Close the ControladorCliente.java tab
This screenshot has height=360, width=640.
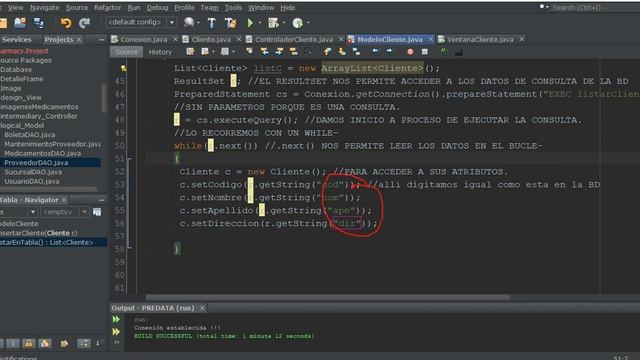(341, 39)
